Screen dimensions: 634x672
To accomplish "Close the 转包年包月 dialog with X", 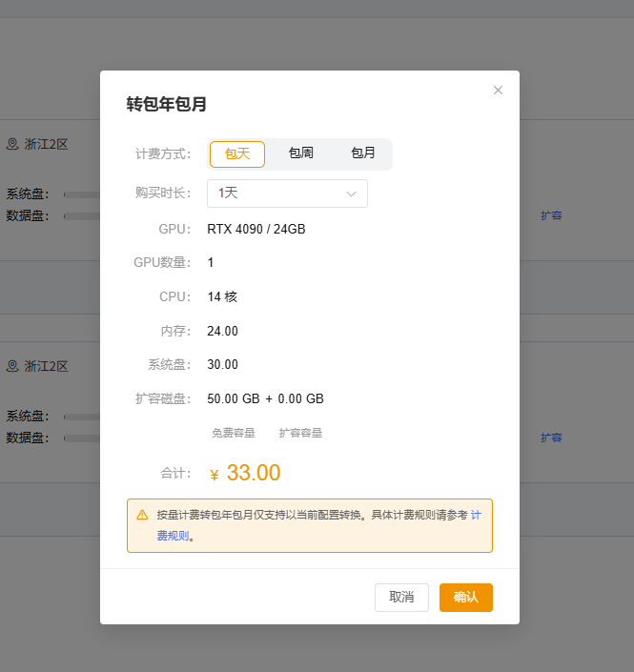I will click(x=498, y=91).
